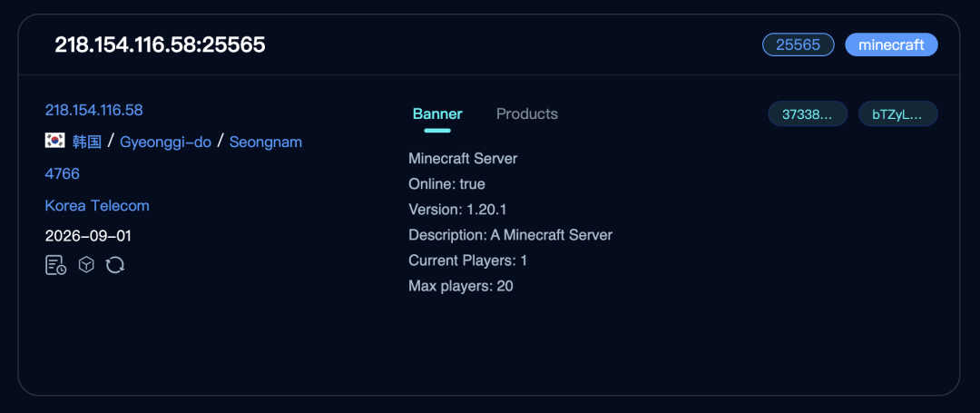Open the history report icon under the date
Image resolution: width=980 pixels, height=413 pixels.
[55, 265]
